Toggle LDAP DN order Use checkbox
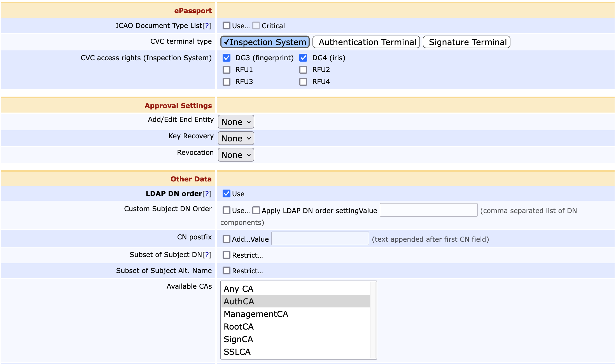Screen dimensions: 616x364 (x=227, y=194)
